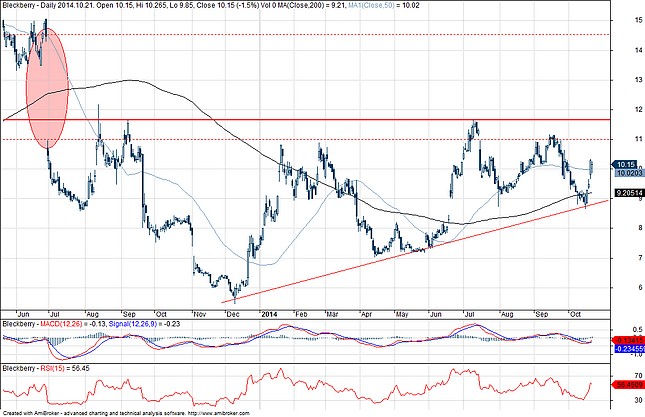Screen dimensions: 645x417
Task: Click the 'Signal(12,26,9) = -0.23' indicator label
Action: [x=144, y=324]
